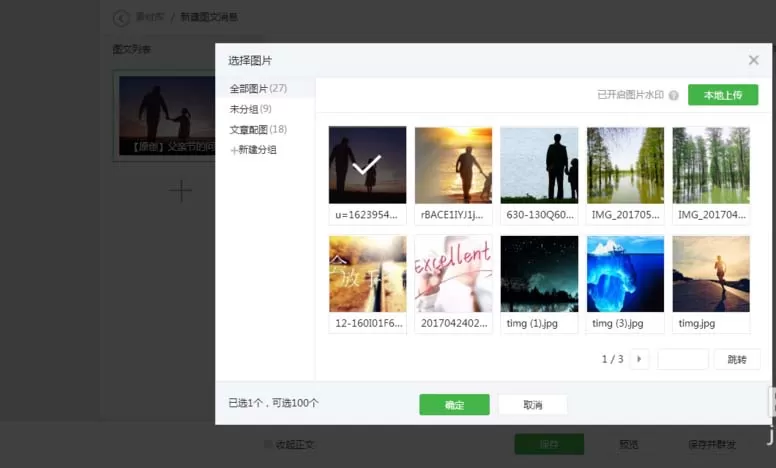This screenshot has height=468, width=776.
Task: Click 保存并群发 button in background page
Action: (x=712, y=444)
